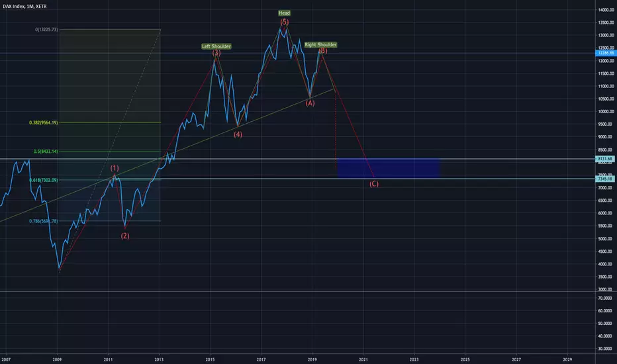Select the Right Shoulder label
Image resolution: width=617 pixels, height=364 pixels.
tap(320, 45)
